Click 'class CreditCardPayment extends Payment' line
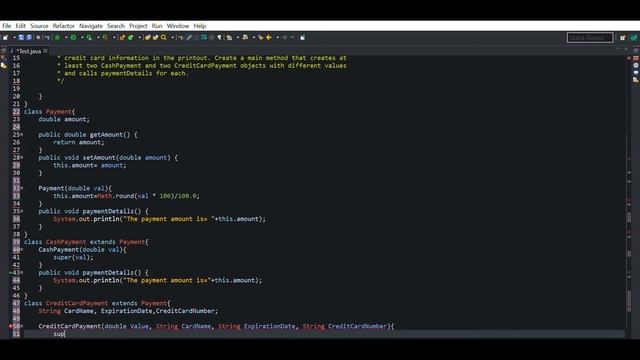This screenshot has height=360, width=640. click(97, 303)
